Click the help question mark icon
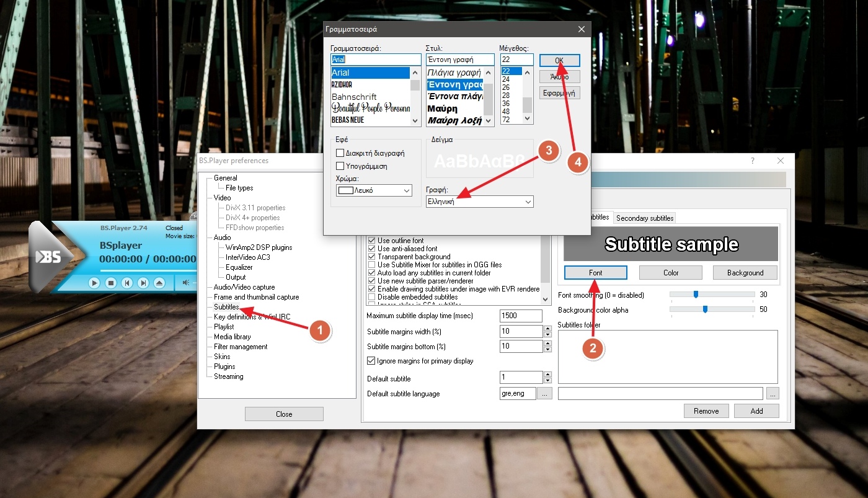 [x=753, y=161]
